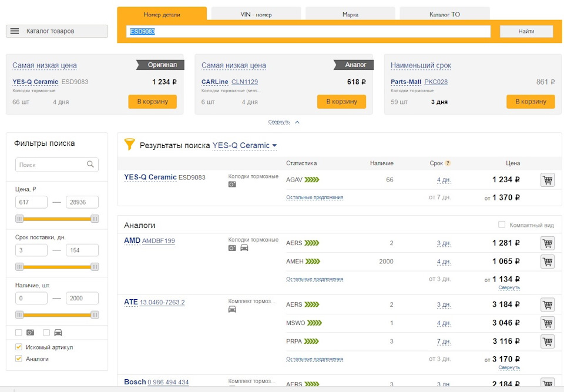The width and height of the screenshot is (564, 392).
Task: Switch to the Номер детали tab
Action: click(x=162, y=14)
